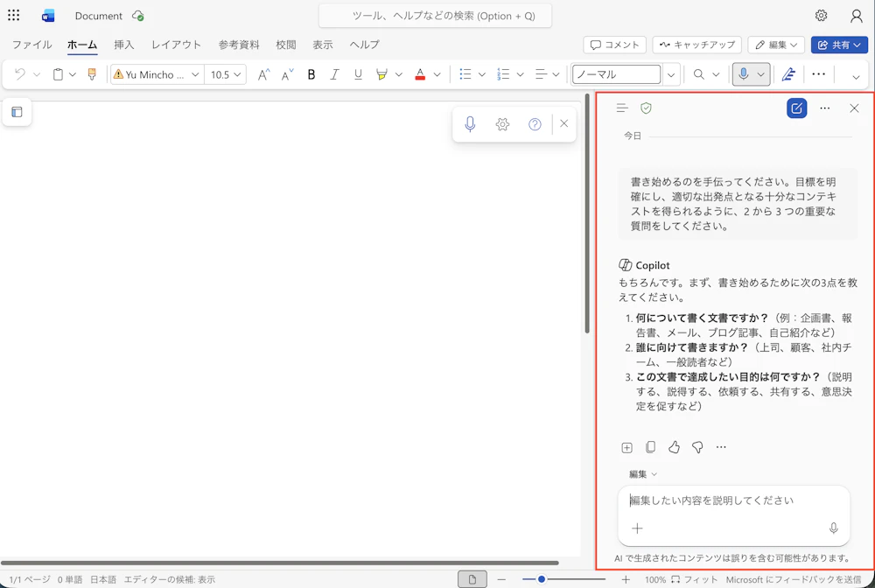Toggle italic formatting
This screenshot has height=588, width=875.
pos(334,74)
